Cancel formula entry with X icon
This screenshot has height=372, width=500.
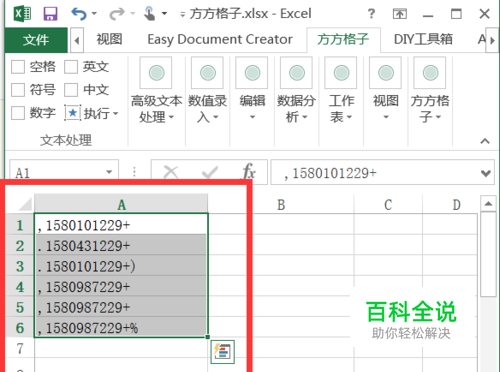171,173
